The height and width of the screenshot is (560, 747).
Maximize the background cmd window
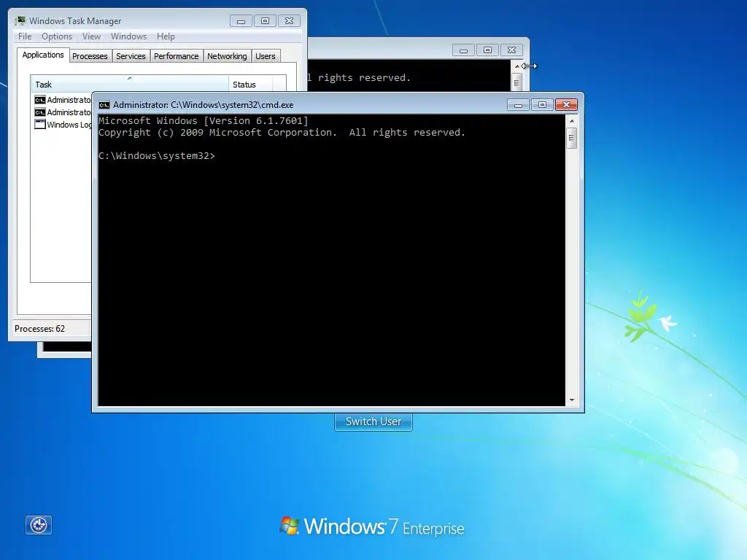tap(487, 50)
